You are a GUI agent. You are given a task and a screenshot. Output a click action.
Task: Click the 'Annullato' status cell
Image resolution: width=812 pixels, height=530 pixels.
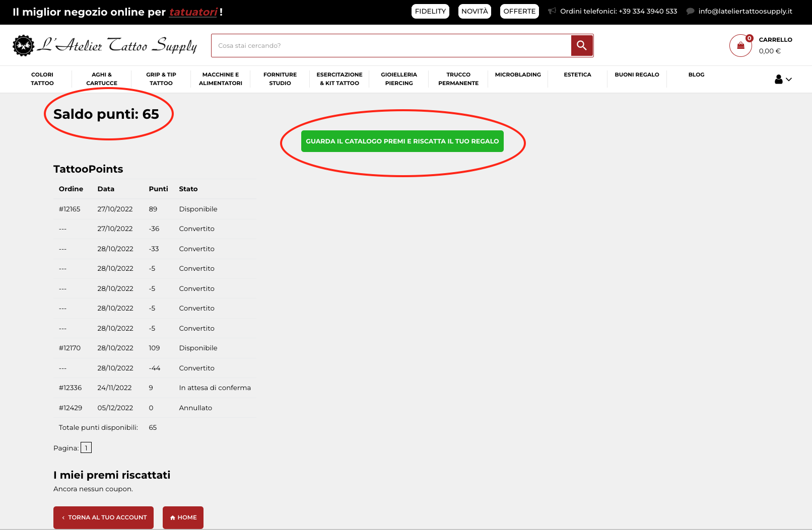(195, 408)
